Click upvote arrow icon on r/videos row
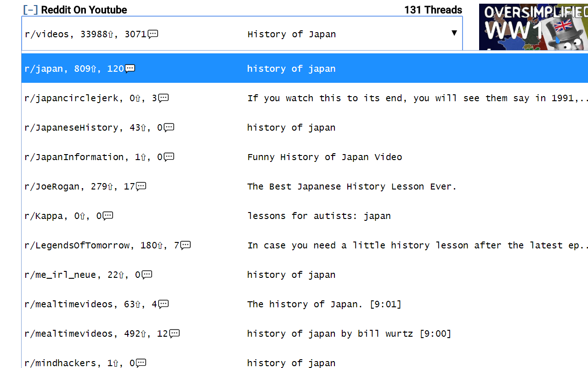Screen dimensions: 588x368 (110, 34)
